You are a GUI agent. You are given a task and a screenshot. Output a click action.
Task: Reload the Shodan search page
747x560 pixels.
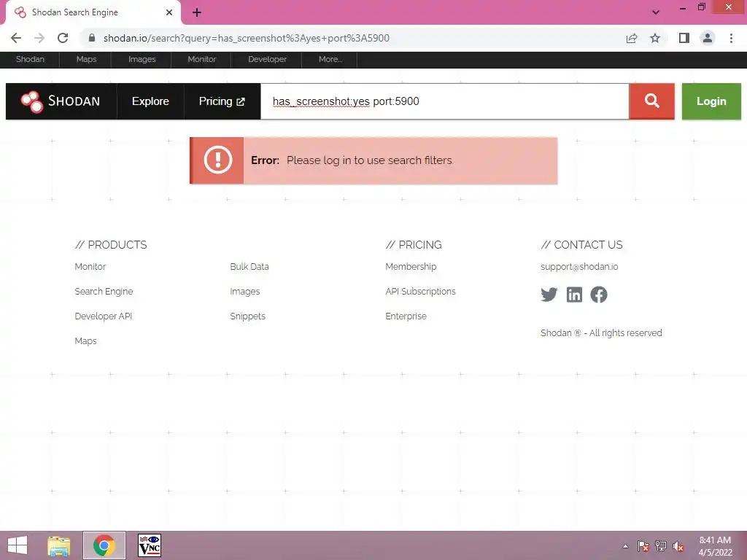pyautogui.click(x=63, y=38)
